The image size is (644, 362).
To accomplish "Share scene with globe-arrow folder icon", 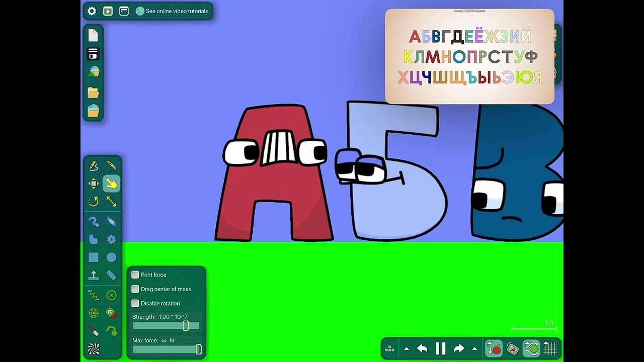I will (x=93, y=72).
